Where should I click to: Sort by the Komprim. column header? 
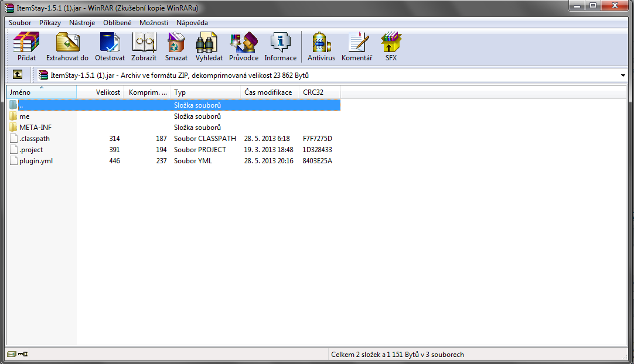coord(147,92)
